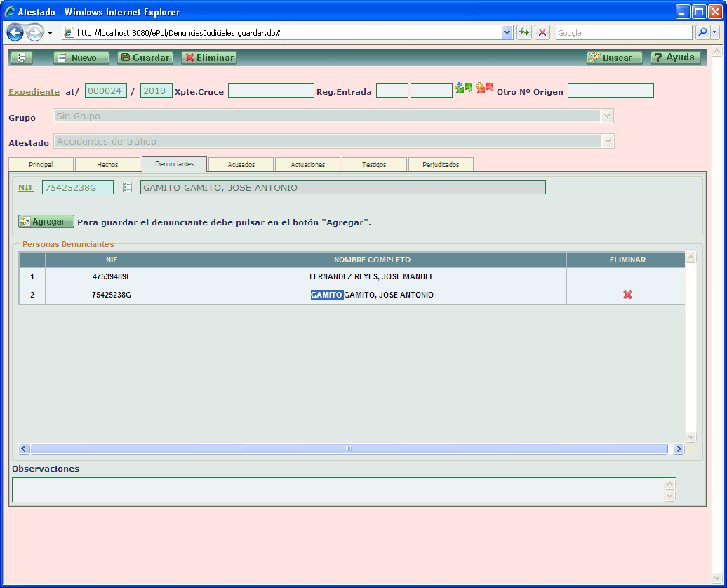Expand the Grupo dropdown

pyautogui.click(x=608, y=116)
